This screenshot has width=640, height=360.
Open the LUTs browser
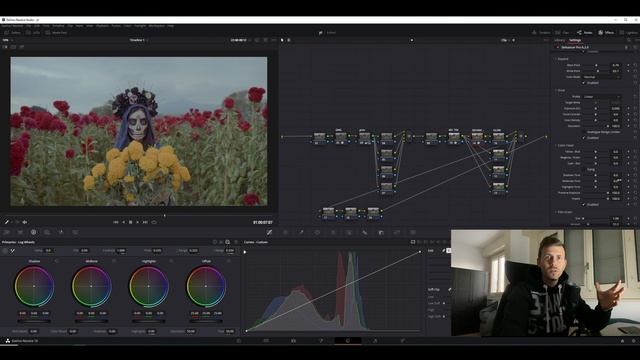33,33
